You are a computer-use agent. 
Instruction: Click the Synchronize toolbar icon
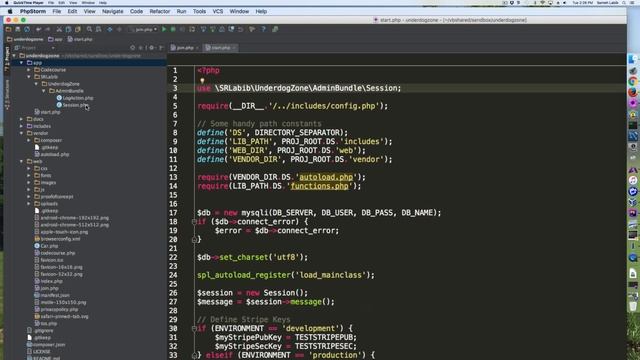click(x=27, y=29)
